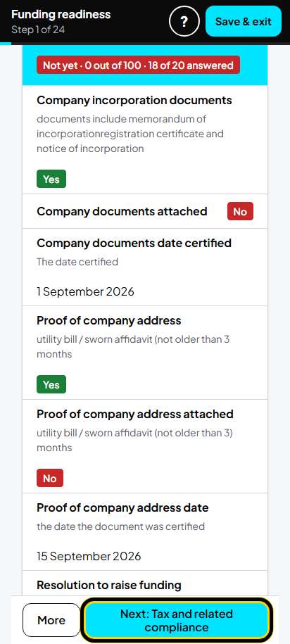Select Proof of company address date heading
This screenshot has width=290, height=644.
(x=122, y=507)
